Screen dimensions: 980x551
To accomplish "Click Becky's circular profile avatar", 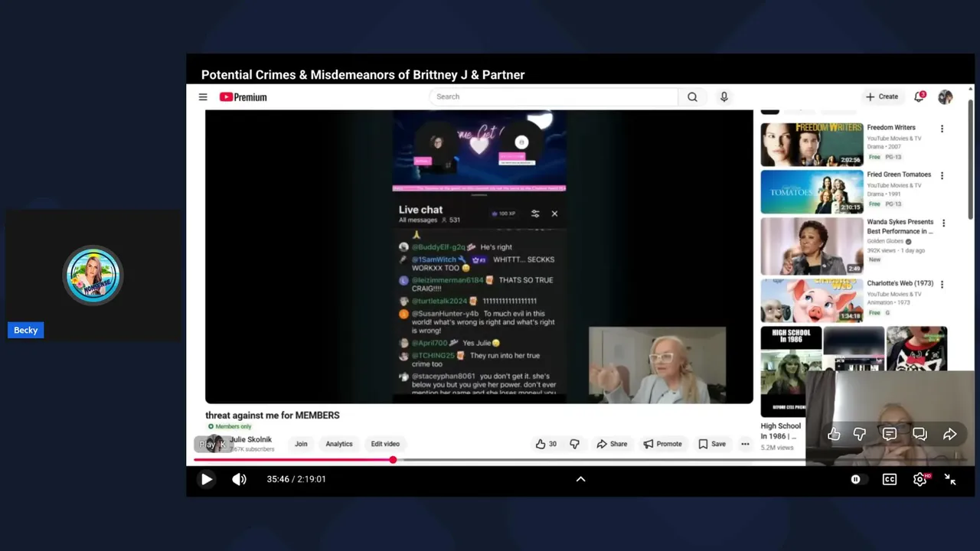I will click(93, 275).
